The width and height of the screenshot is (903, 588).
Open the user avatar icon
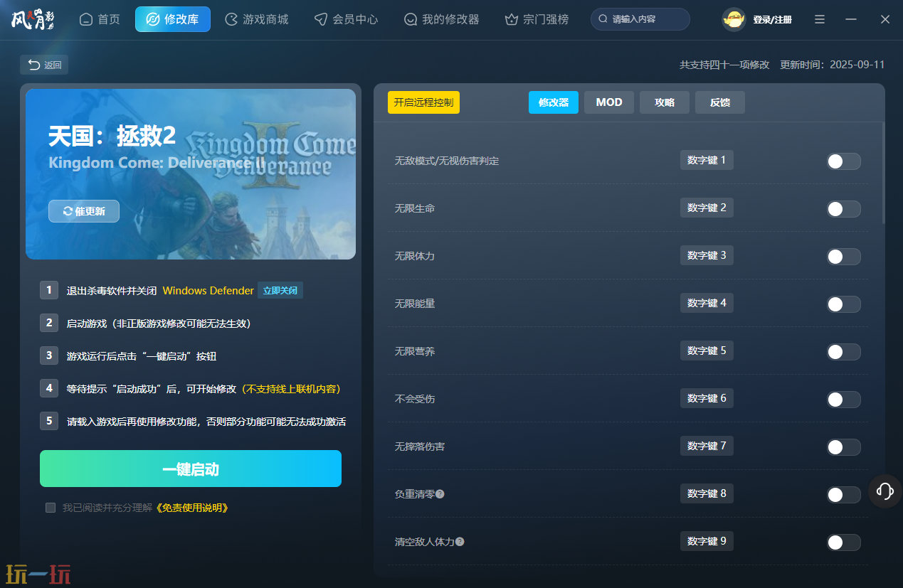point(734,19)
